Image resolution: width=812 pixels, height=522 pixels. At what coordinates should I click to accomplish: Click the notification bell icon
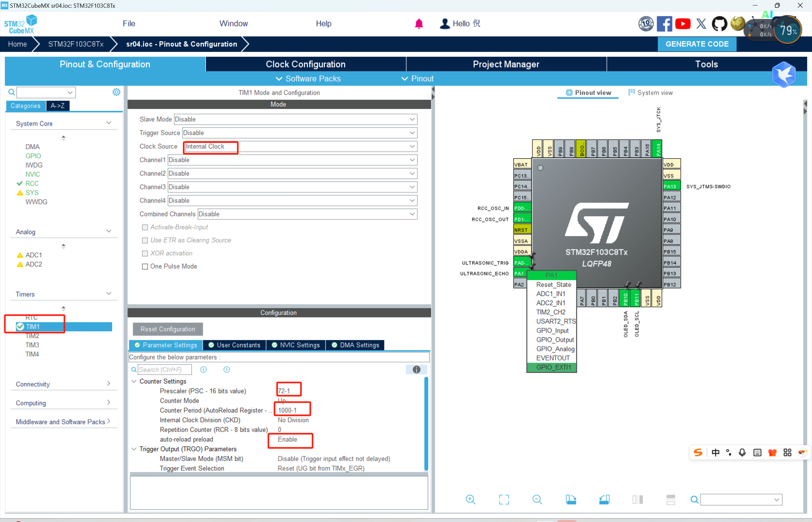click(x=419, y=24)
